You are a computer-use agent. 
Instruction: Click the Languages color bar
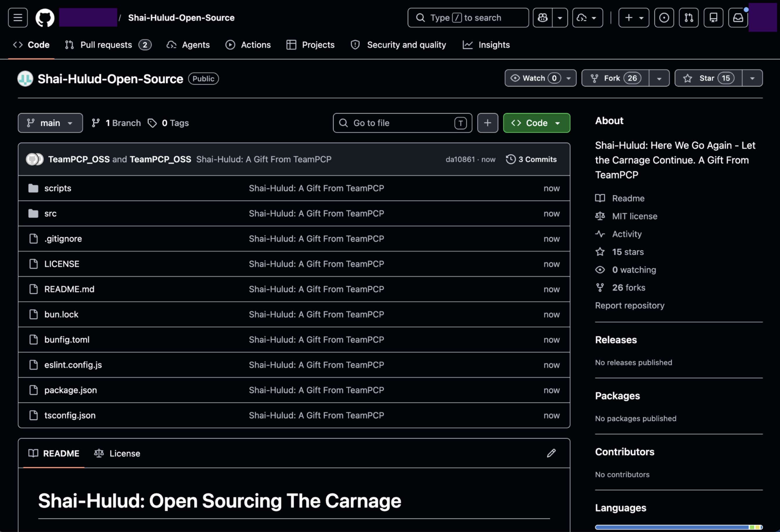pyautogui.click(x=679, y=527)
